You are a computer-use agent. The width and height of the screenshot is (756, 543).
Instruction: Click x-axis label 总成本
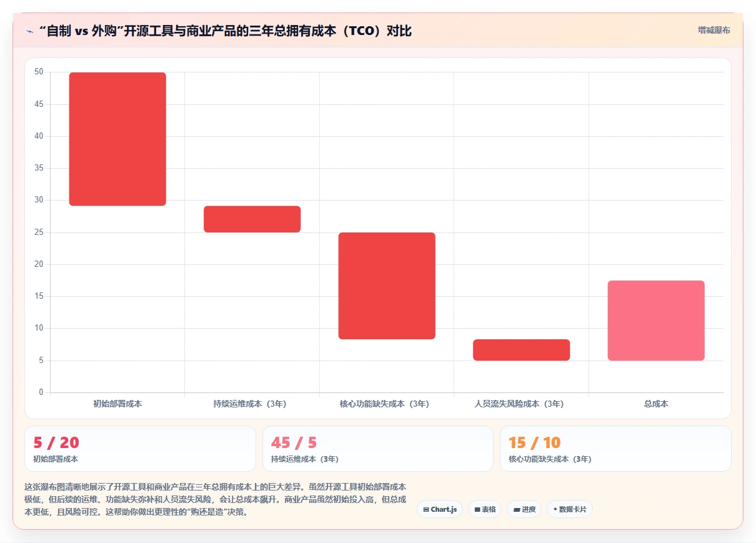click(x=656, y=404)
